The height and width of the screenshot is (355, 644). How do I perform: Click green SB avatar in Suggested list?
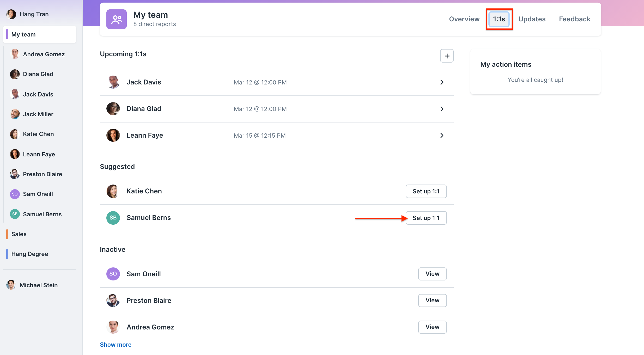tap(113, 218)
